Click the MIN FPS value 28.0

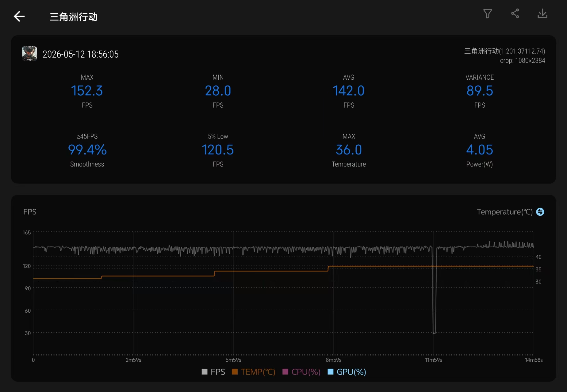[x=218, y=91]
